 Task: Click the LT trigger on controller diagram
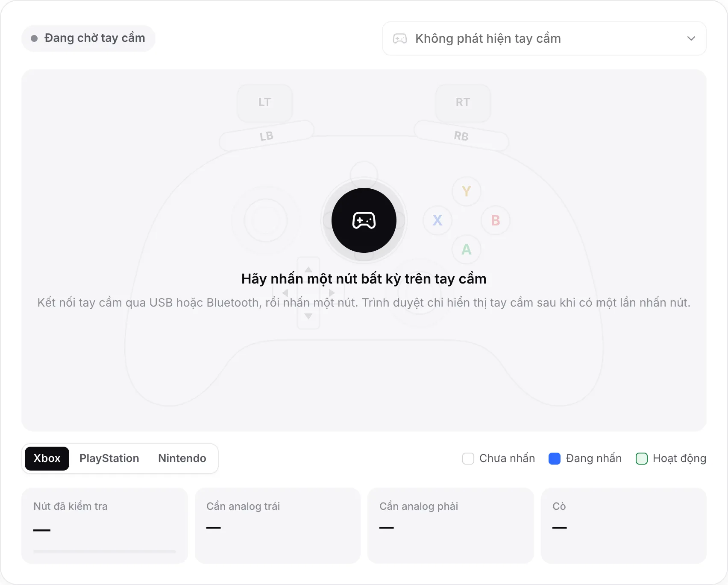265,102
